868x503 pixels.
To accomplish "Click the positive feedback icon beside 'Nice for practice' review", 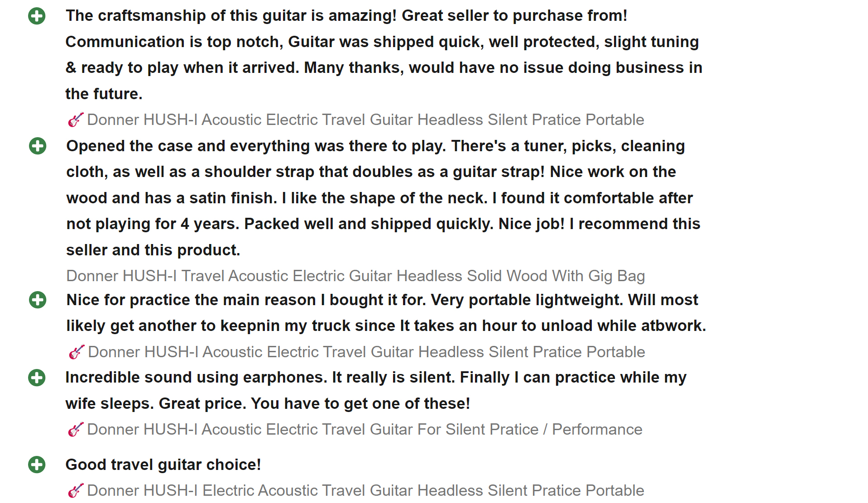I will point(38,300).
